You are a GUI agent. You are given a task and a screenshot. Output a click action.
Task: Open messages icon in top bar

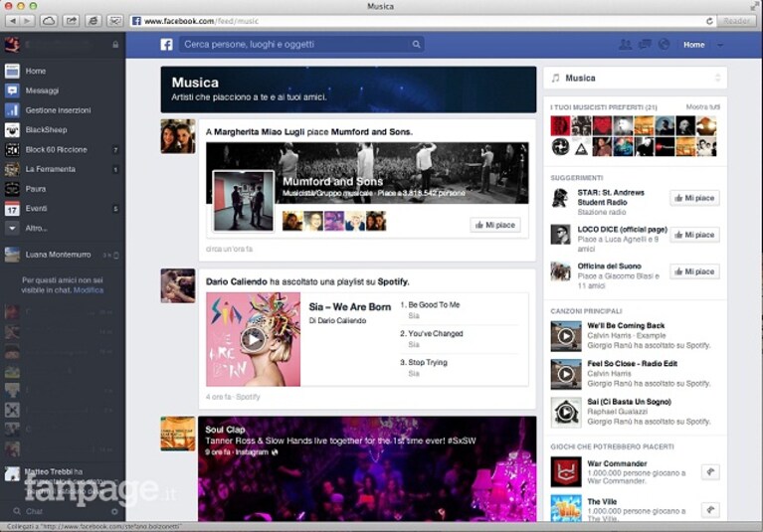coord(645,45)
